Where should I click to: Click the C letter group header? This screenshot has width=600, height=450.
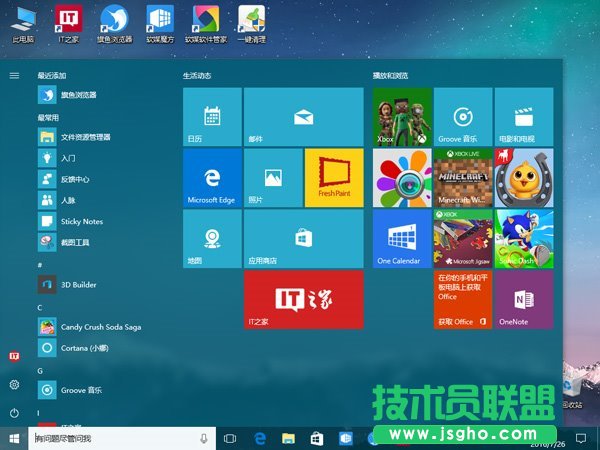(x=40, y=307)
